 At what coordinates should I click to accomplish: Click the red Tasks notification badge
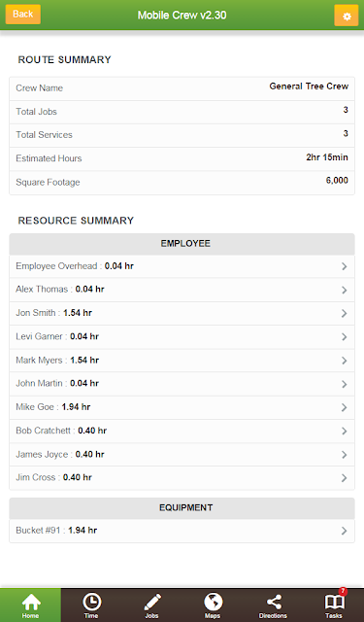click(x=343, y=592)
